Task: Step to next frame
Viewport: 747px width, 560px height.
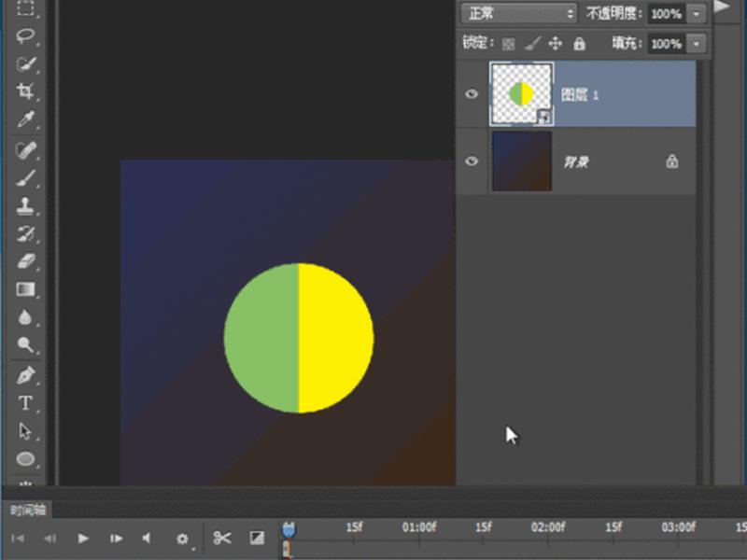Action: coord(116,539)
